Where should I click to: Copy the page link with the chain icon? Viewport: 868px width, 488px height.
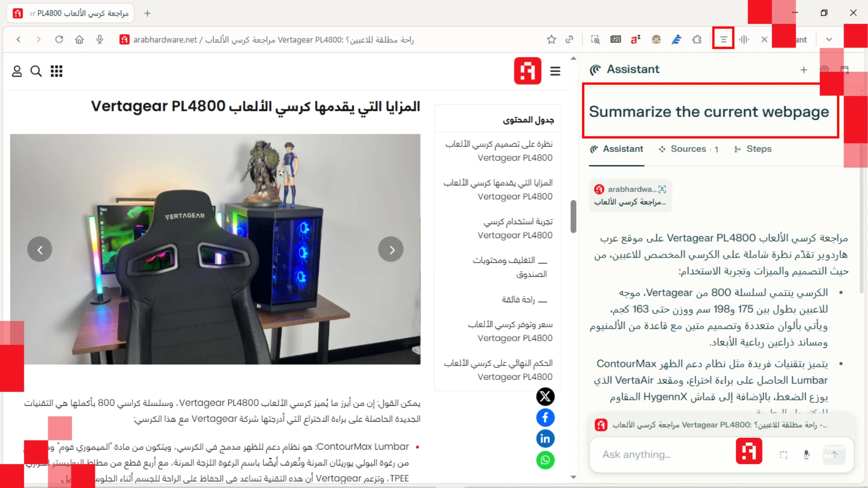tap(569, 40)
